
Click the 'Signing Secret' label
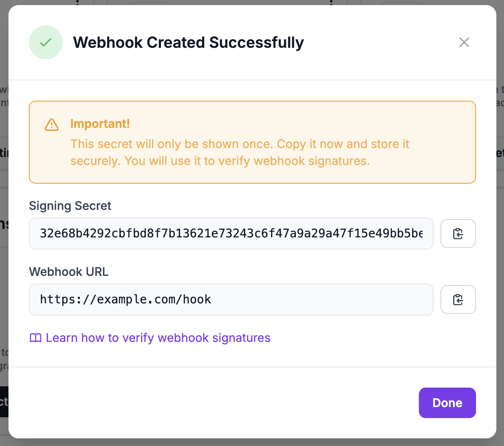[70, 206]
